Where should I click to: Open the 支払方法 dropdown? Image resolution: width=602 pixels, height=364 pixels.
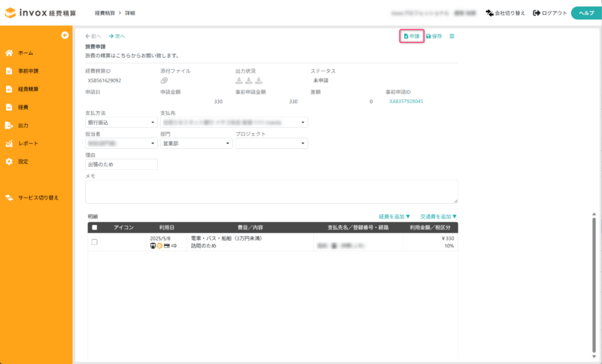[121, 123]
